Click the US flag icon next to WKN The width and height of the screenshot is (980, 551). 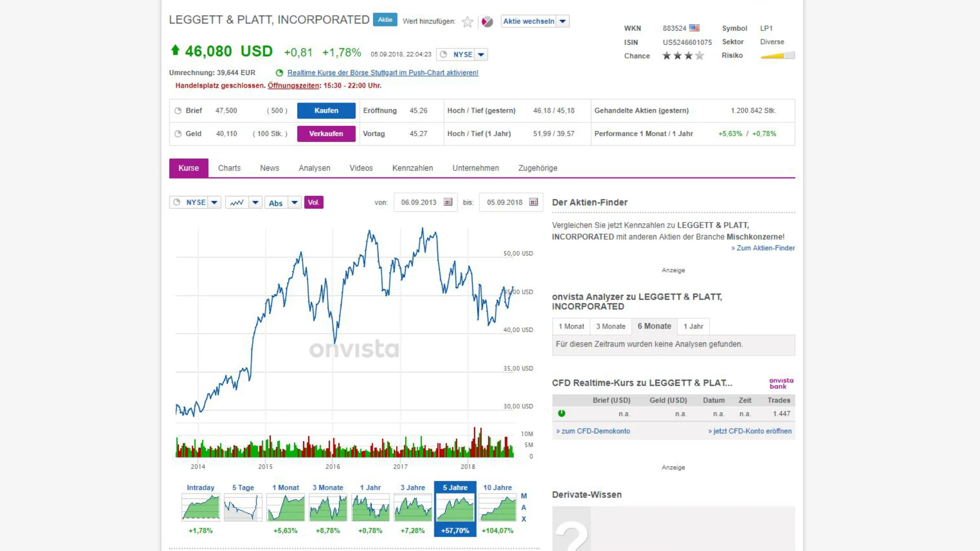coord(694,28)
